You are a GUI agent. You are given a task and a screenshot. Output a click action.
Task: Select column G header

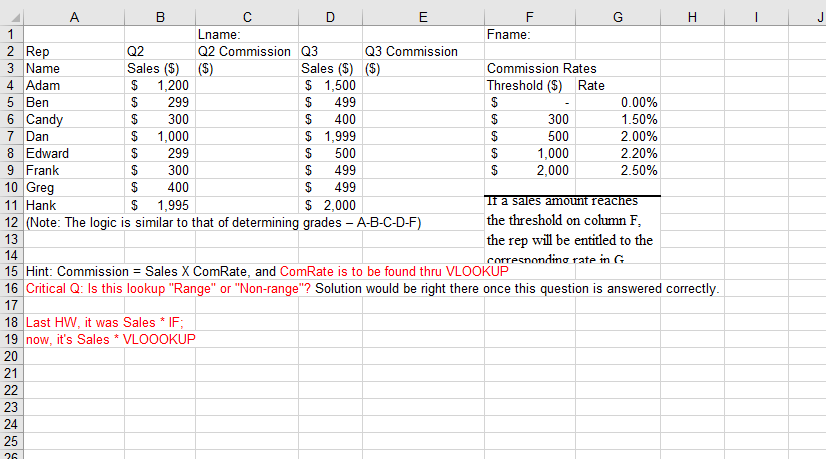pyautogui.click(x=618, y=17)
